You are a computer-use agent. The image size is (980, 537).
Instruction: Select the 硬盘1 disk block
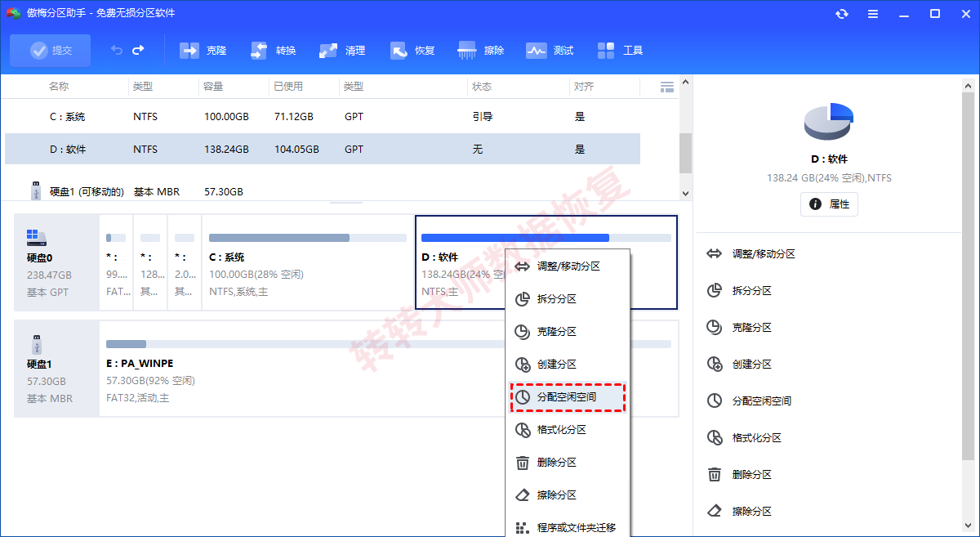[56, 369]
